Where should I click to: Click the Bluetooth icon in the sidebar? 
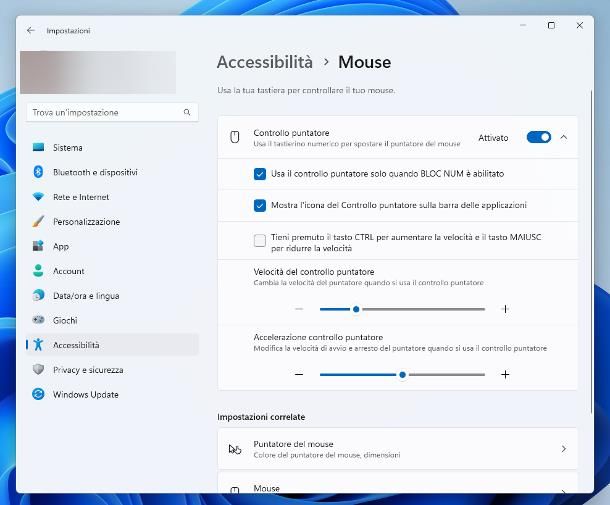(38, 172)
